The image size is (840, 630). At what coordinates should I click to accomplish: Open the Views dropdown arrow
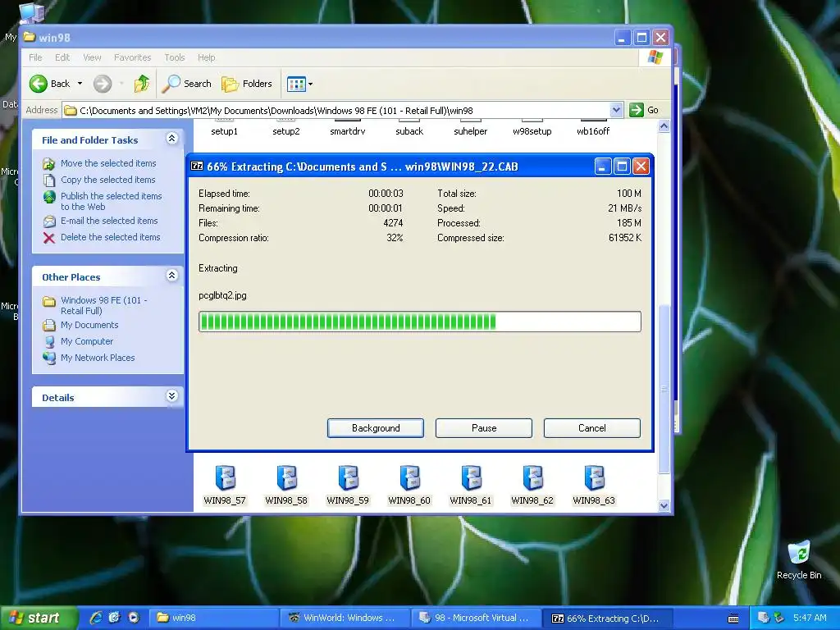(x=310, y=84)
